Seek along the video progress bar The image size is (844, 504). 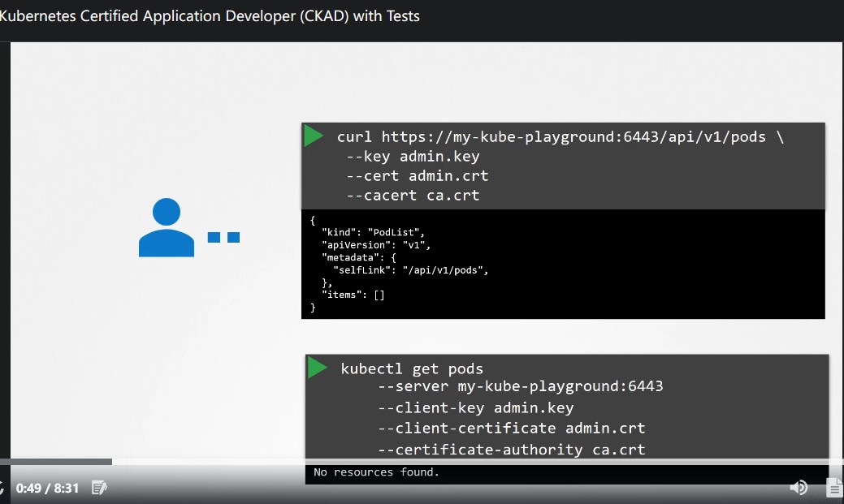click(422, 462)
